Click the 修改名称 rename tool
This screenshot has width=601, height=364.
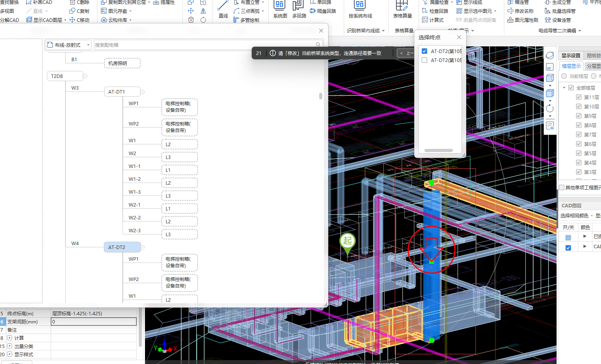point(520,11)
